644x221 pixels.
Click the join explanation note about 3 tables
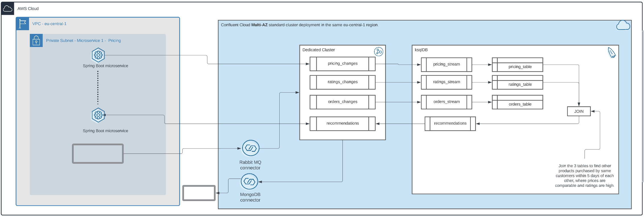tap(585, 175)
